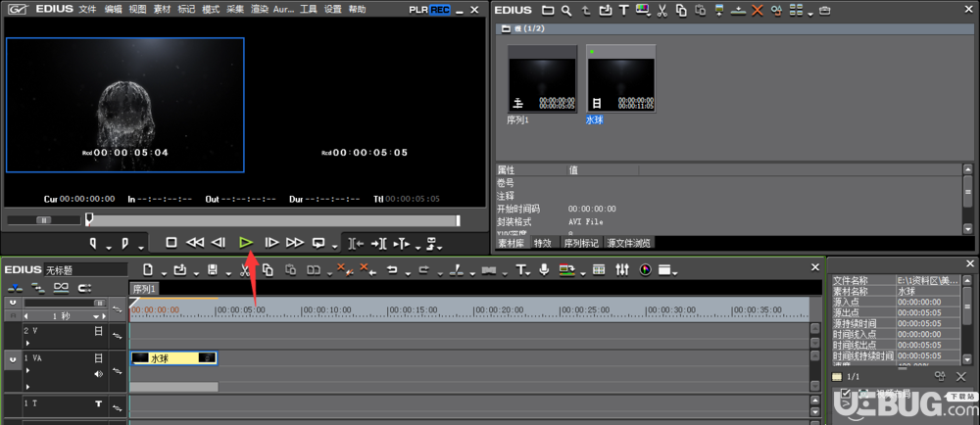The image size is (980, 425).
Task: Ripple delete the selected clip
Action: tap(368, 269)
